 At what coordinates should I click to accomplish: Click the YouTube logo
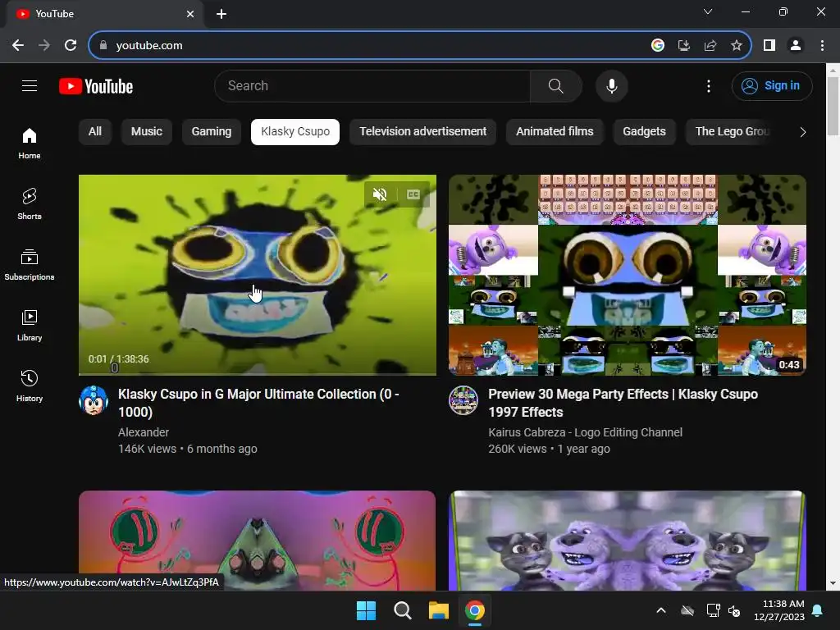point(96,86)
